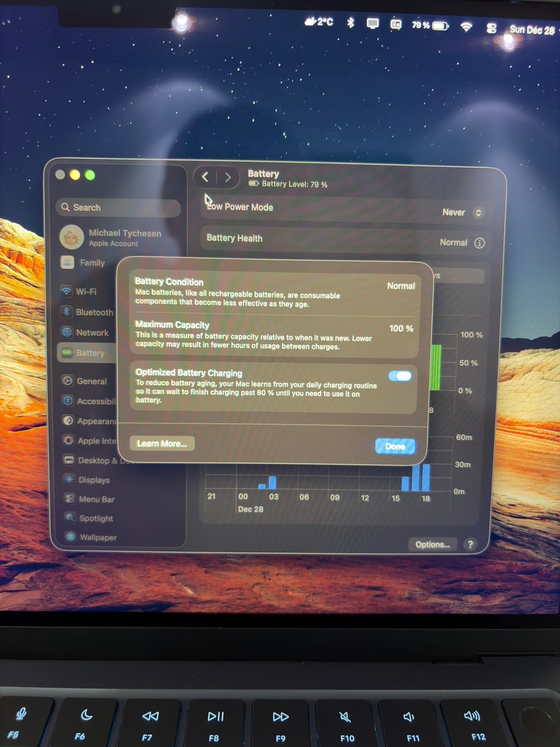Select Bluetooth in settings sidebar

click(87, 312)
